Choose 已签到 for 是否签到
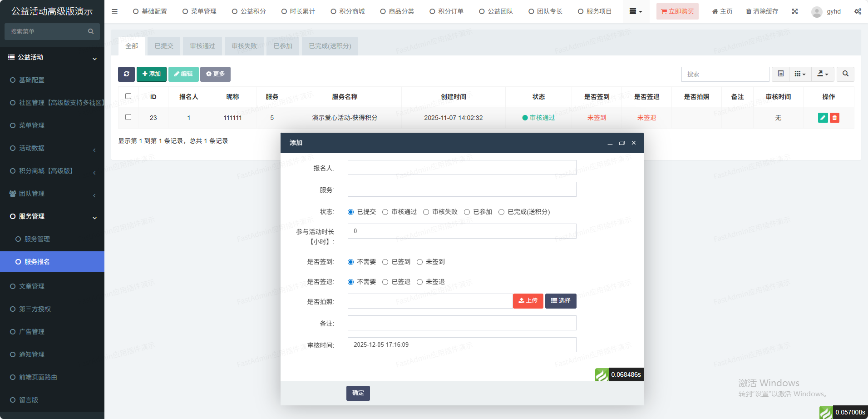 click(x=385, y=262)
